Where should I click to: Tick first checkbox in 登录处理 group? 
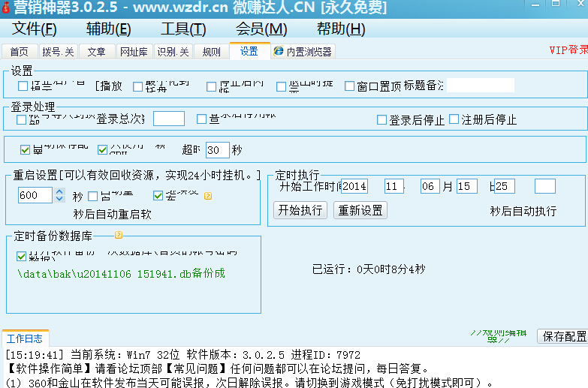coord(21,119)
